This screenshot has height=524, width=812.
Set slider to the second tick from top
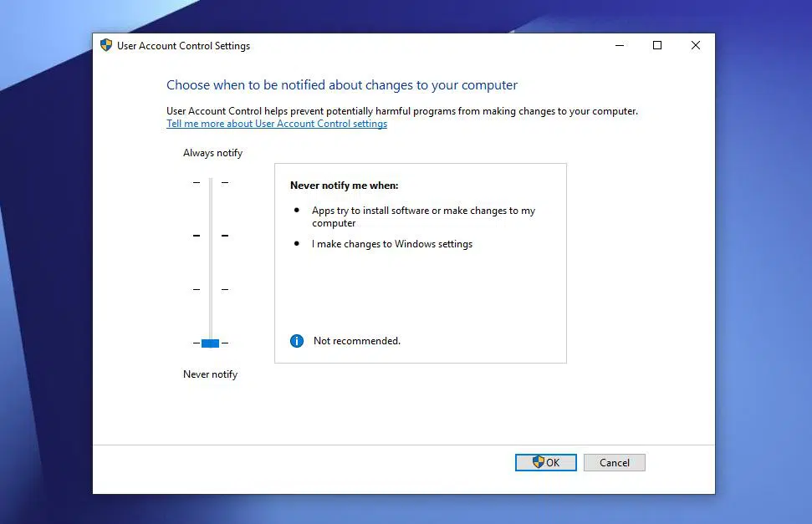click(211, 236)
